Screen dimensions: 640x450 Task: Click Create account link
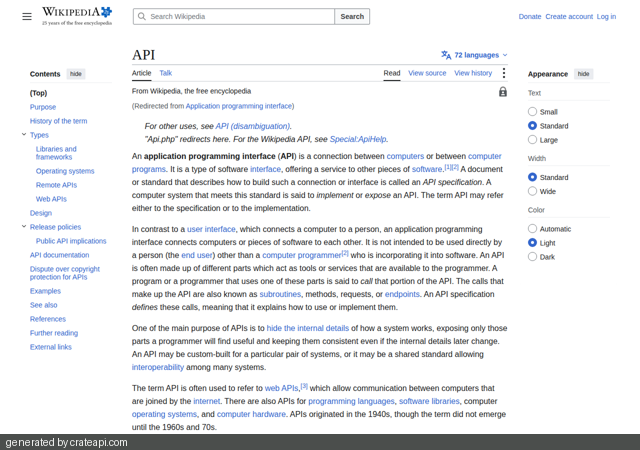(569, 16)
